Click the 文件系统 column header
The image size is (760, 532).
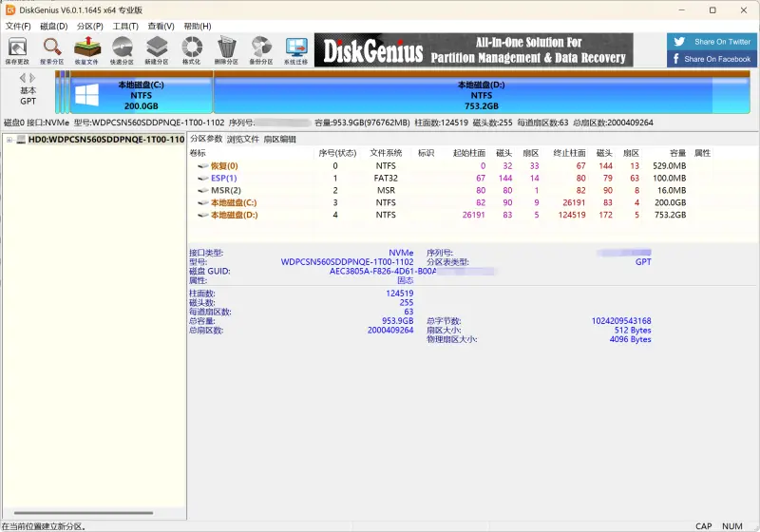(386, 153)
